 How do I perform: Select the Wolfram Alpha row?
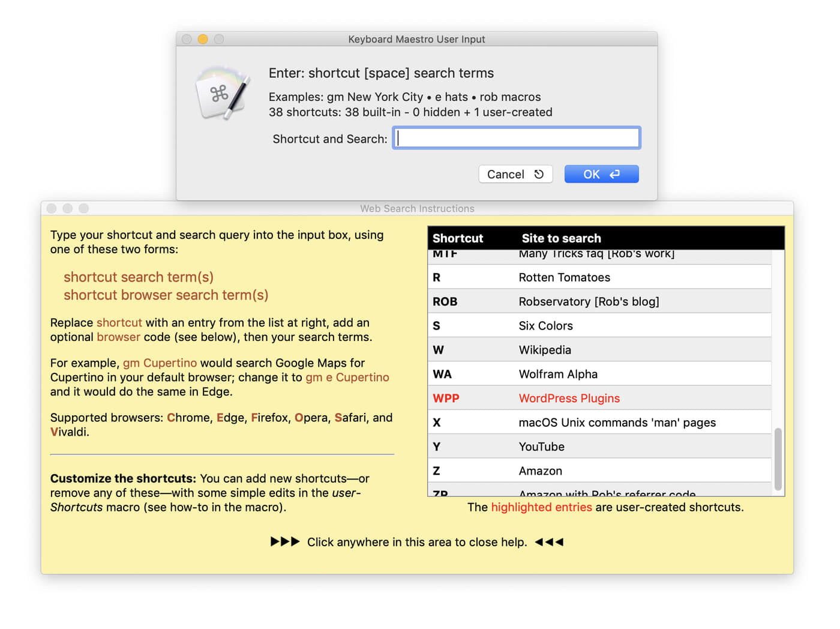[x=599, y=374]
